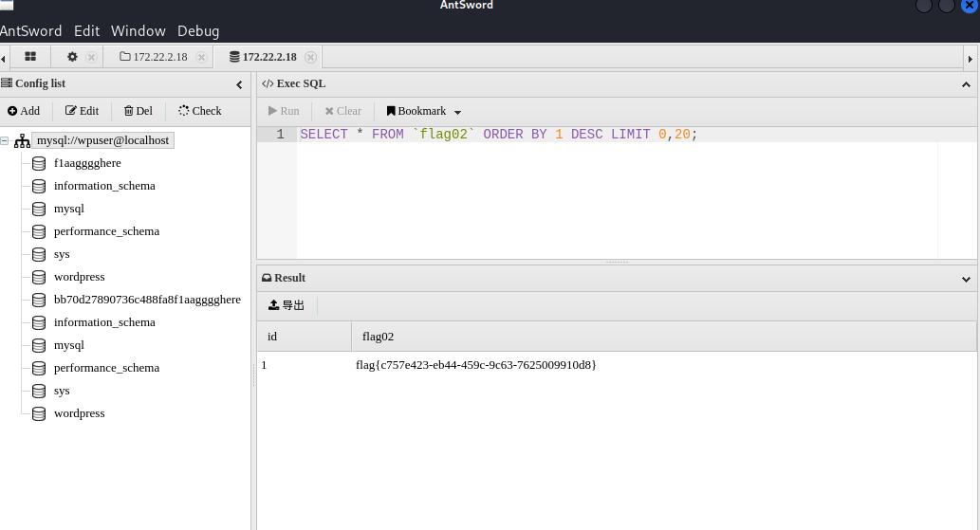Click into the SQL editor text
Screen dimensions: 980x530
point(498,135)
